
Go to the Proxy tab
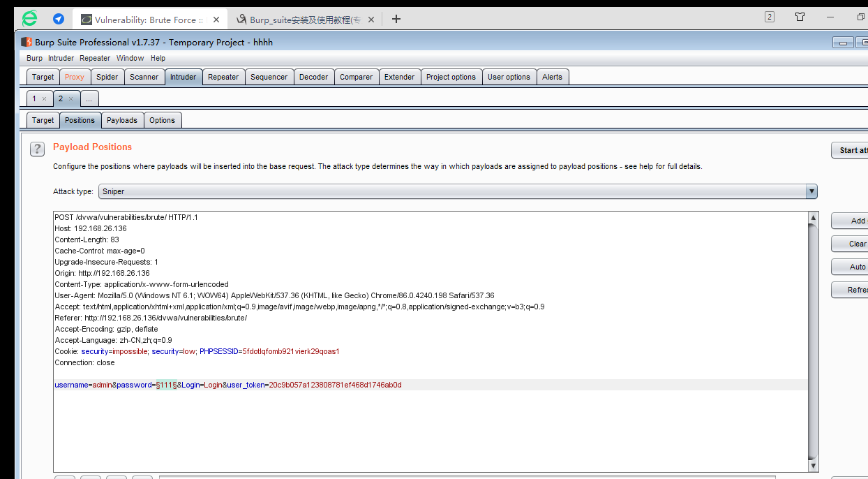pyautogui.click(x=75, y=77)
